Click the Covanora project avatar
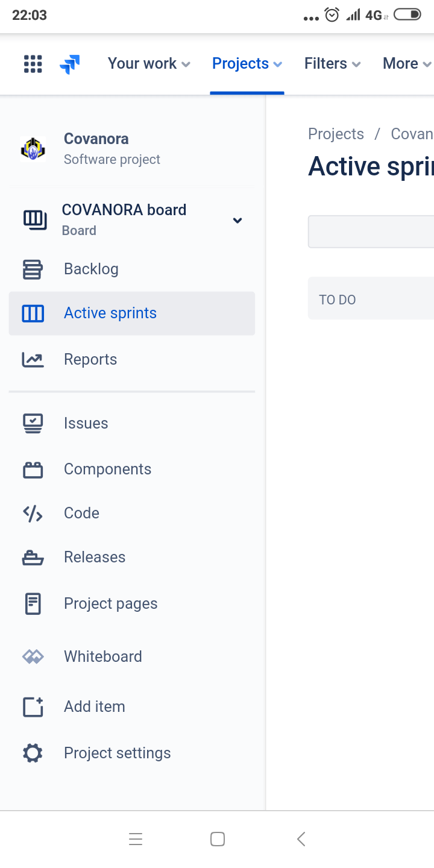Screen dimensions: 434x868 [x=33, y=148]
